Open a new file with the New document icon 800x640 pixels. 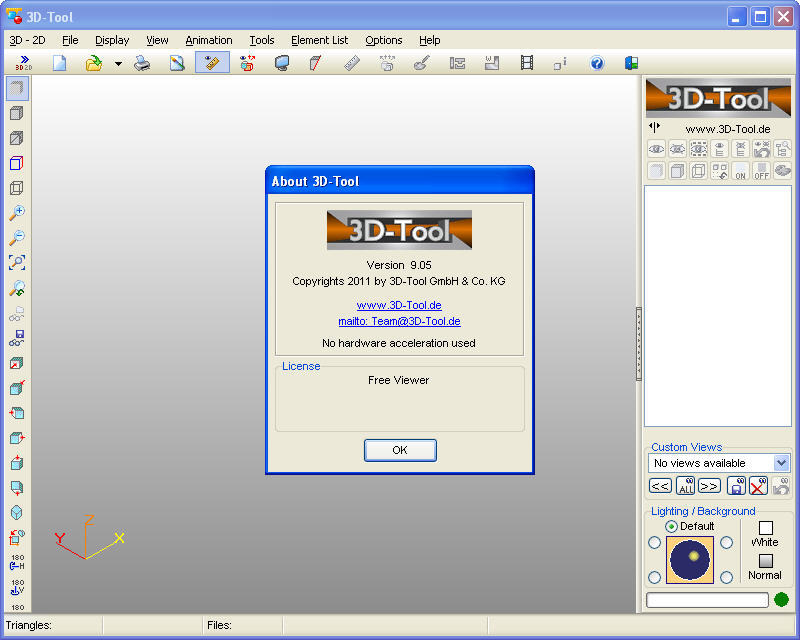click(x=59, y=63)
